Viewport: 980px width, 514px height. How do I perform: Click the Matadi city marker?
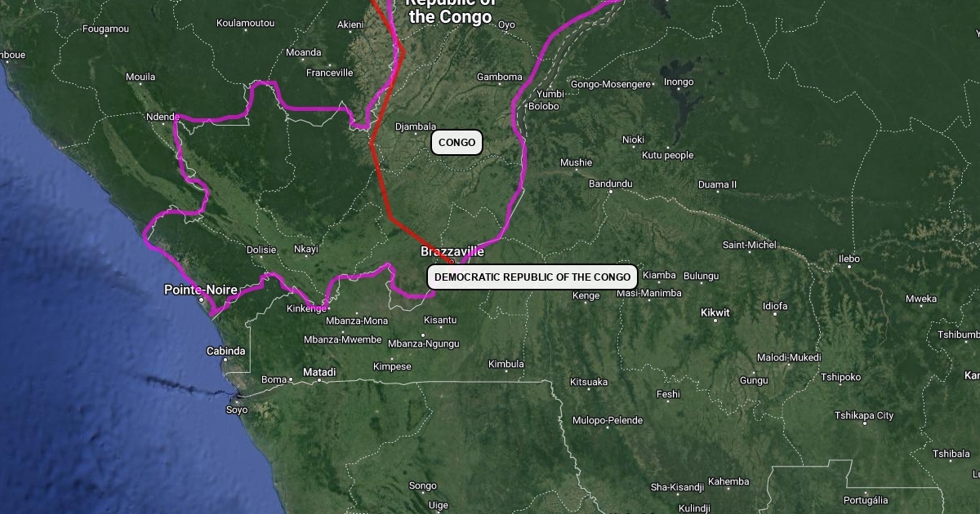[x=319, y=380]
